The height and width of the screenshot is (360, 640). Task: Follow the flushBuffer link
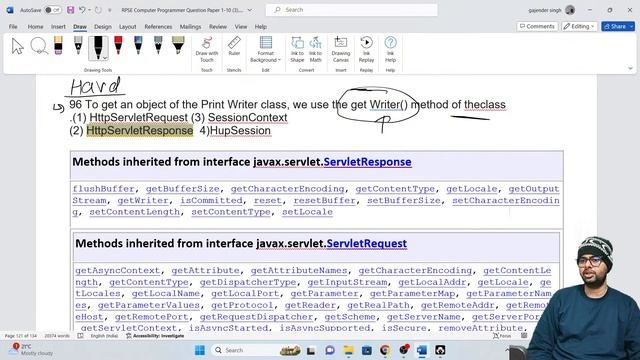(x=104, y=189)
